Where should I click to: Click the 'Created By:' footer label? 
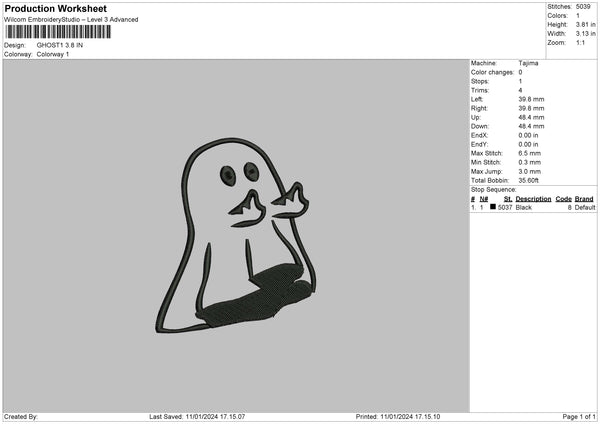(x=21, y=417)
